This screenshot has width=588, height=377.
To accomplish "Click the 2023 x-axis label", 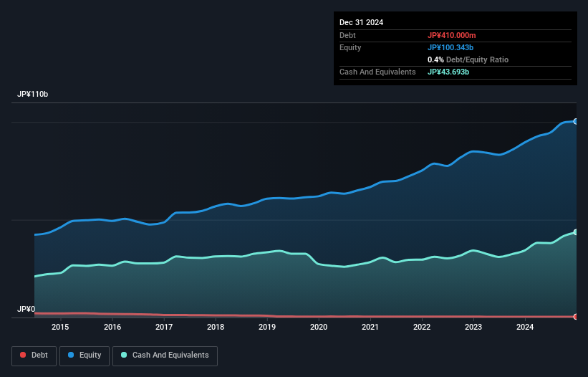I will [473, 327].
